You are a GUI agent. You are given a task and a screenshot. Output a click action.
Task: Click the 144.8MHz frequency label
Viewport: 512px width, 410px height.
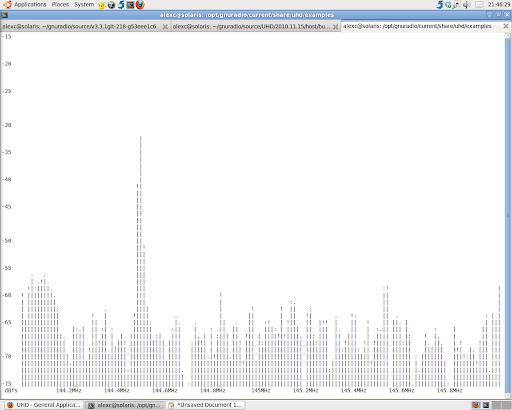(213, 390)
